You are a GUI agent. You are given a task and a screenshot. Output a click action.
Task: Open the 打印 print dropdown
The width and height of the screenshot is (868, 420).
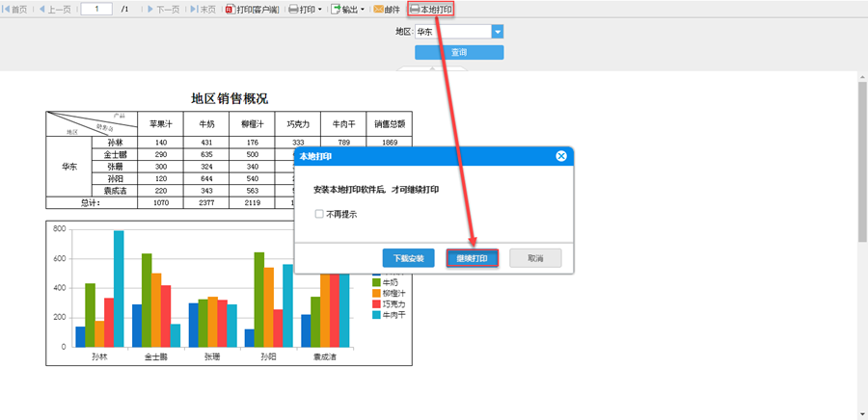[306, 10]
